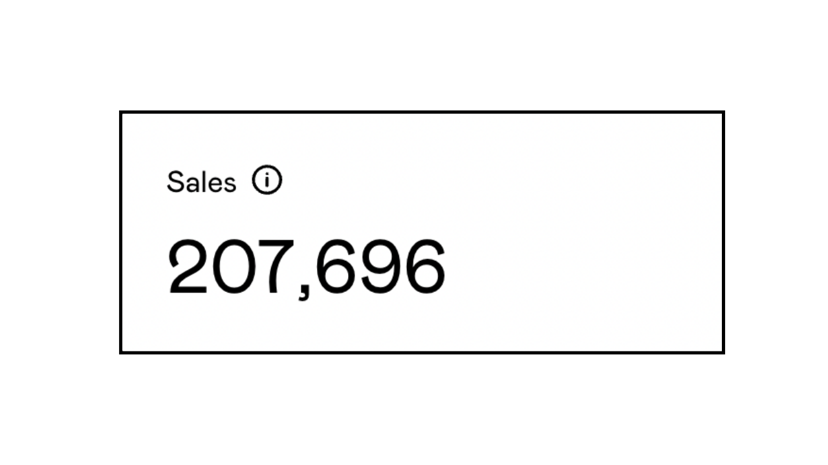Select the circled "i" icon
Screen dimensions: 828x465
click(267, 180)
